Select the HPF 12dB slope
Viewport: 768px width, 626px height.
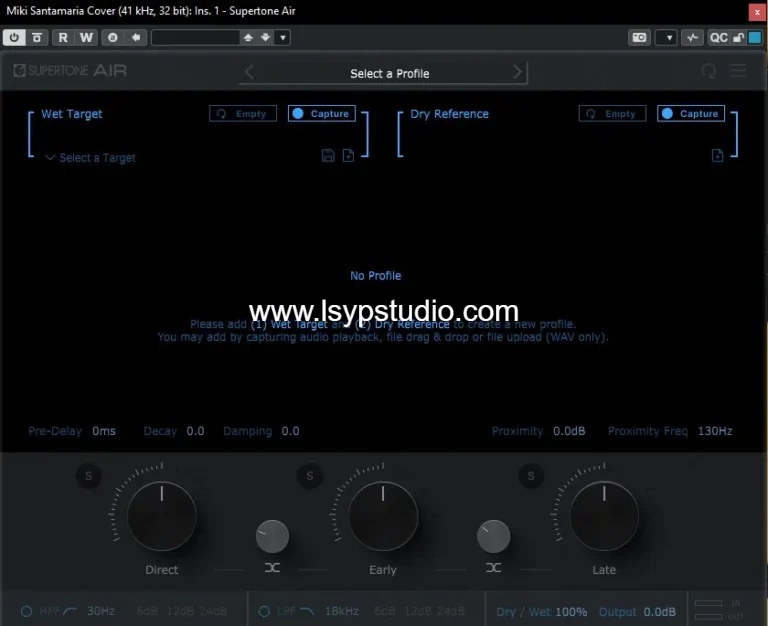[180, 611]
